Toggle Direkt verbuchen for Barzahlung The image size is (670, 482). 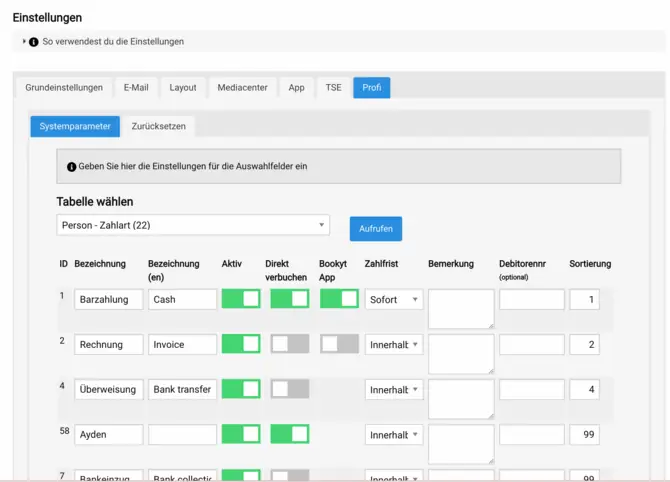[290, 299]
